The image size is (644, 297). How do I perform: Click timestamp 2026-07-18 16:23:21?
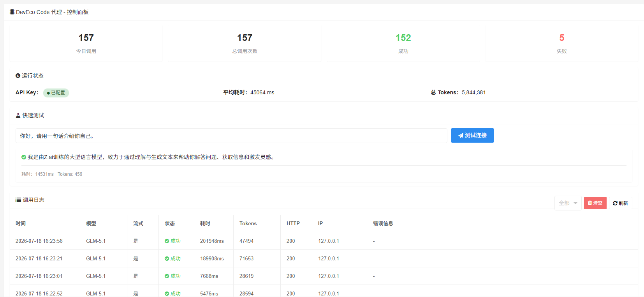pos(39,259)
